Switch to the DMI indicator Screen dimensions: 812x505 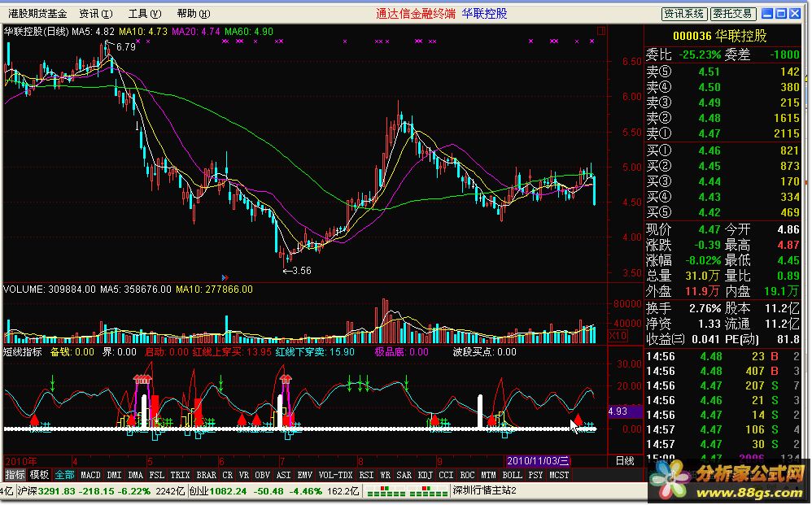[114, 475]
